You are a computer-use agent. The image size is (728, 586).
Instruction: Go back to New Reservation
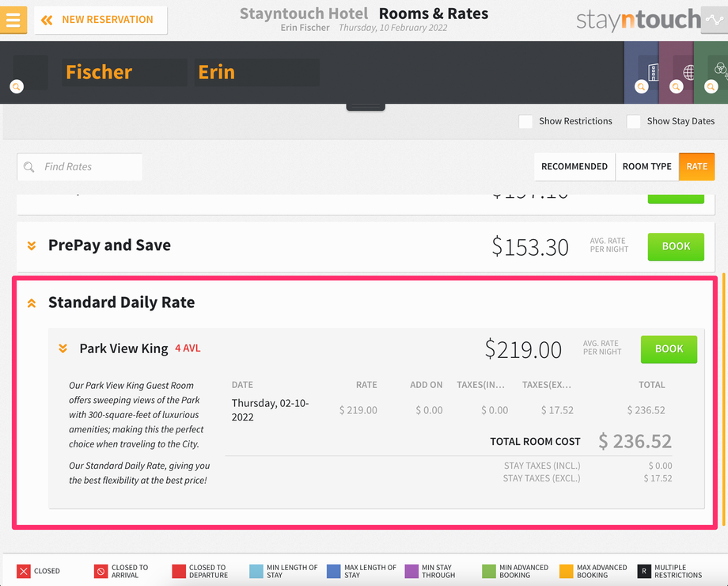tap(100, 20)
